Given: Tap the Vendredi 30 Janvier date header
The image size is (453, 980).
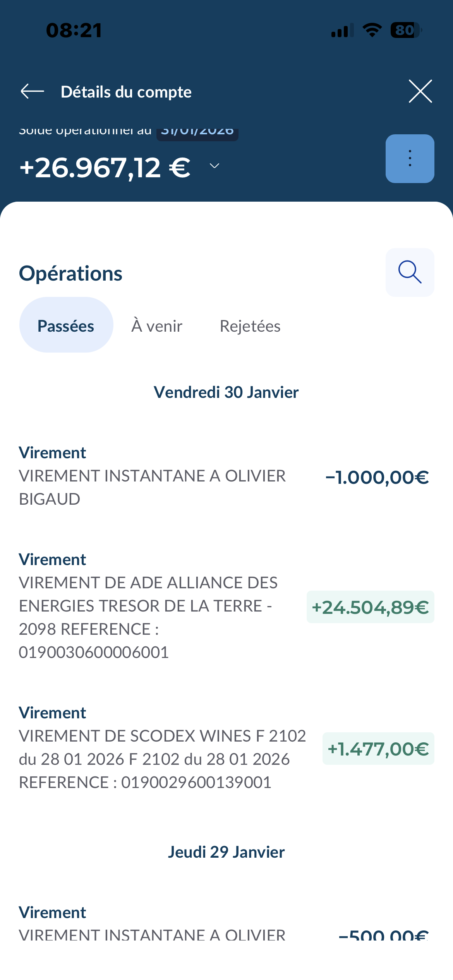Looking at the screenshot, I should pos(226,392).
